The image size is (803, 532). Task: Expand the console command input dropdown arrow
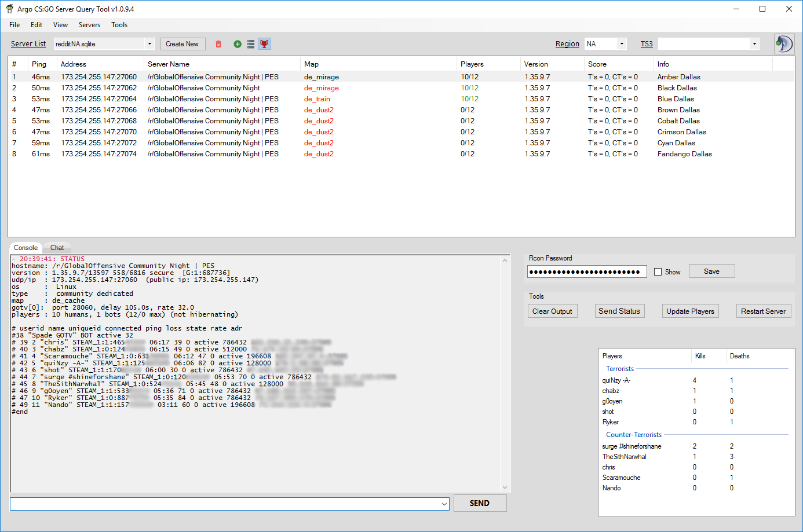click(444, 504)
